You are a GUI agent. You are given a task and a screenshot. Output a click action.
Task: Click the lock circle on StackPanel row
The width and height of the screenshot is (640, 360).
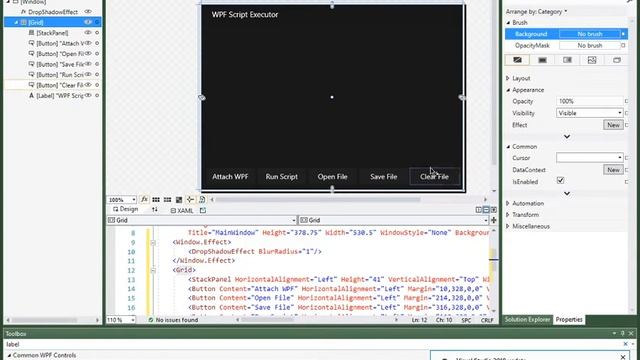coord(97,33)
